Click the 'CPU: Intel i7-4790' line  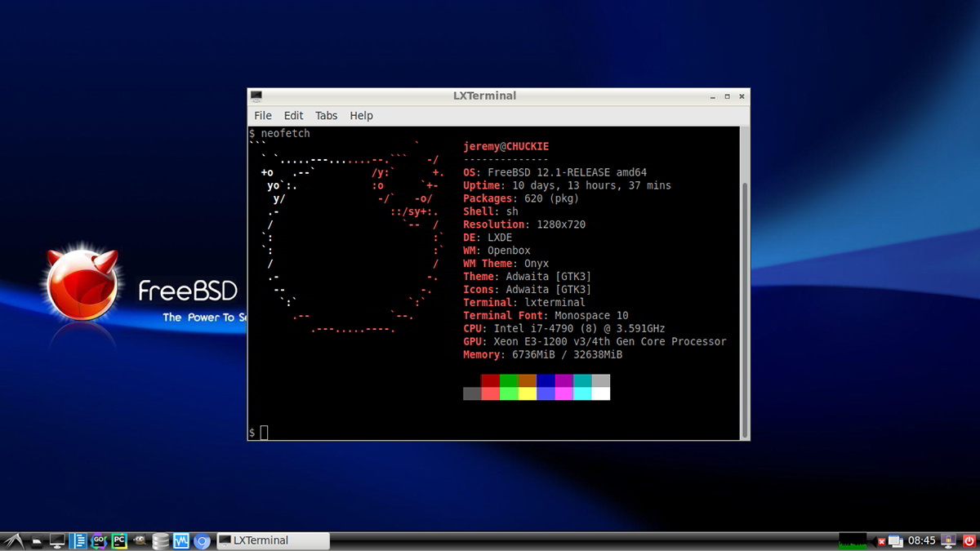pos(563,329)
